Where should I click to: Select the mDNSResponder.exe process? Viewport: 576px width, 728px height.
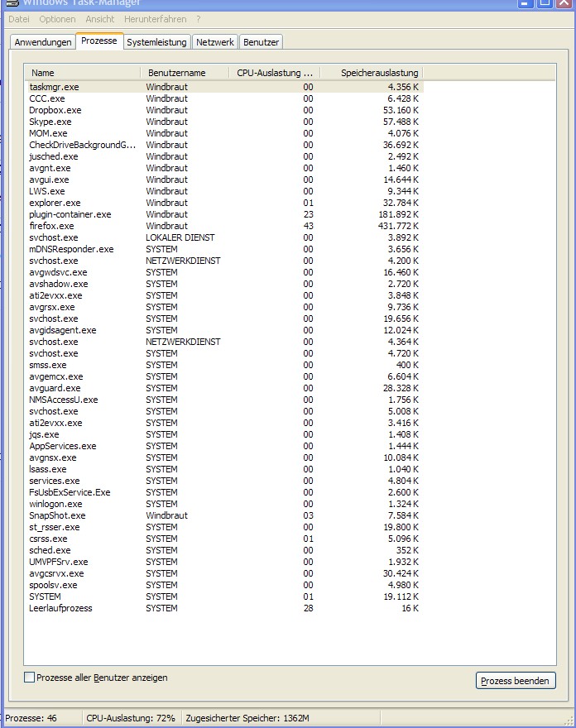[x=224, y=249]
